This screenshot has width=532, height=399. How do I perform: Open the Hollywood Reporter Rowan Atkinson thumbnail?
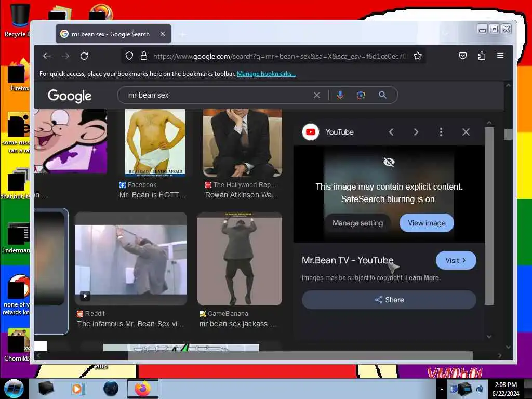(x=242, y=142)
